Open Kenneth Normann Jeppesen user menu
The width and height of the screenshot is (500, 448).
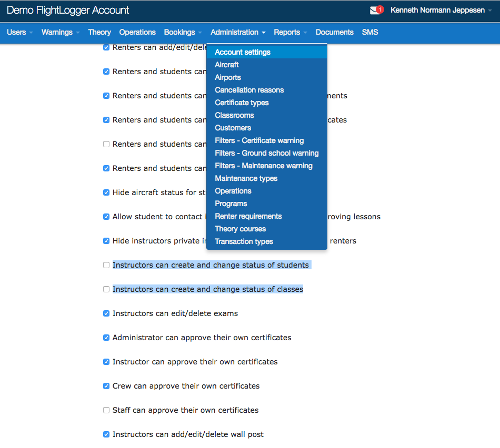[x=441, y=10]
